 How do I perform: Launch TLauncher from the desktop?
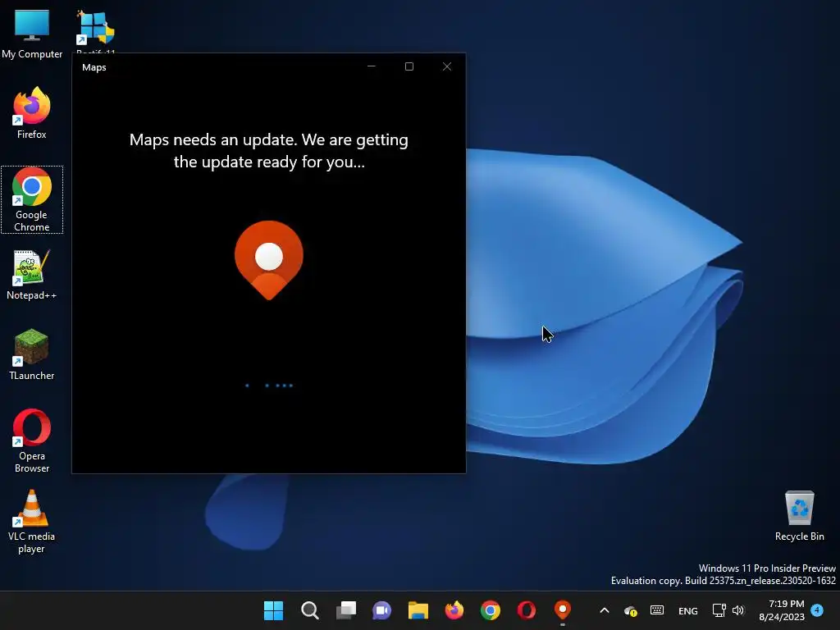point(32,354)
